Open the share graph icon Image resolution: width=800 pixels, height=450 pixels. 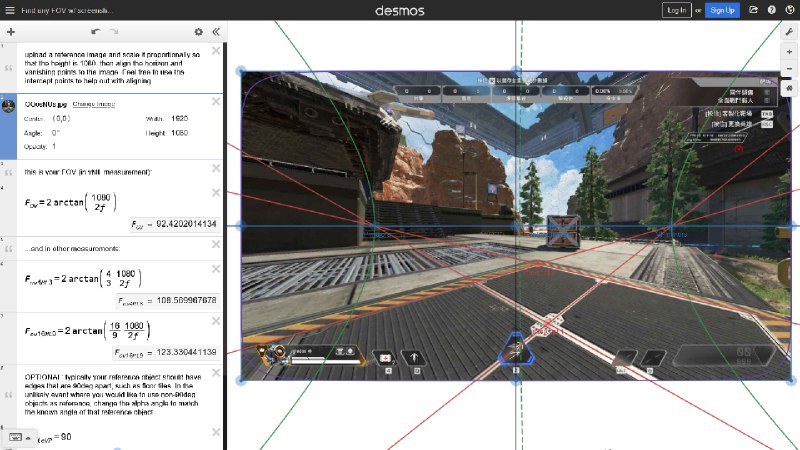point(753,10)
